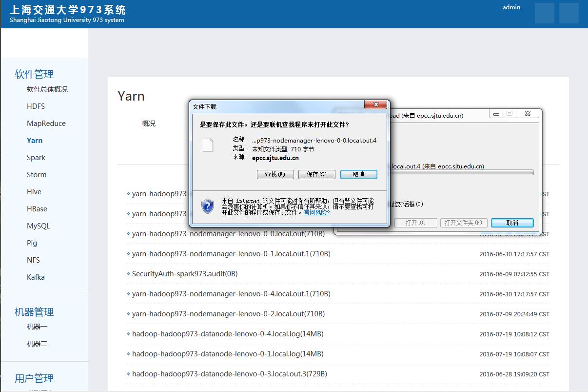Open the Kafka section
Image resolution: width=588 pixels, height=392 pixels.
(x=36, y=277)
